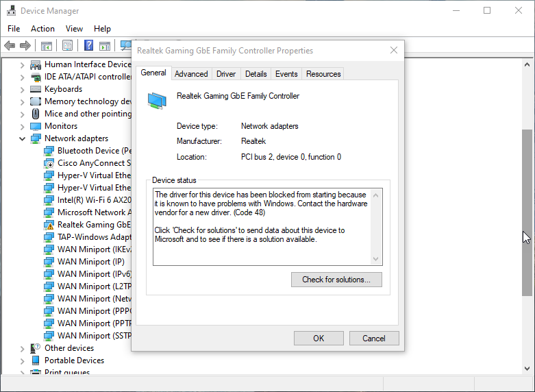This screenshot has height=392, width=535.
Task: Click the Forward arrow toolbar icon
Action: pyautogui.click(x=25, y=46)
